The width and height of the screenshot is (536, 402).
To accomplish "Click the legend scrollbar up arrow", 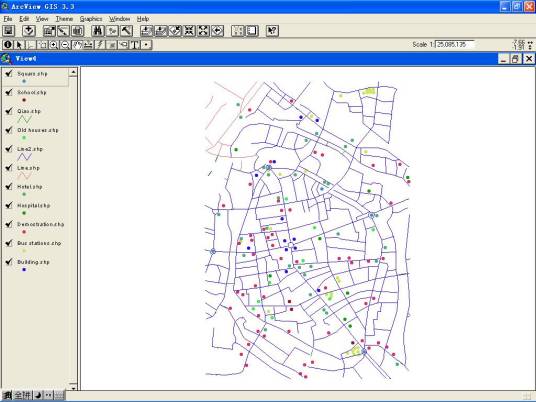I will pyautogui.click(x=73, y=72).
